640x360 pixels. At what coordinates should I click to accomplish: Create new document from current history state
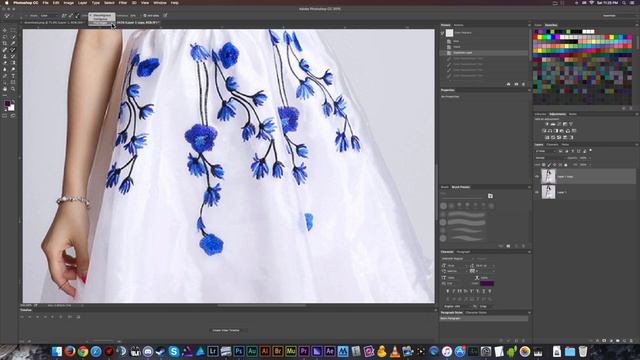(509, 84)
